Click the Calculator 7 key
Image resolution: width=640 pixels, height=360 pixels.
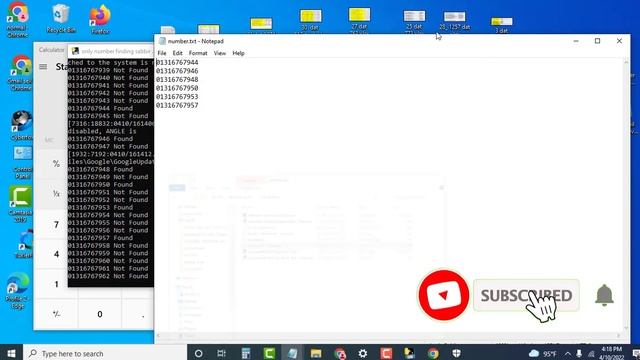(56, 224)
